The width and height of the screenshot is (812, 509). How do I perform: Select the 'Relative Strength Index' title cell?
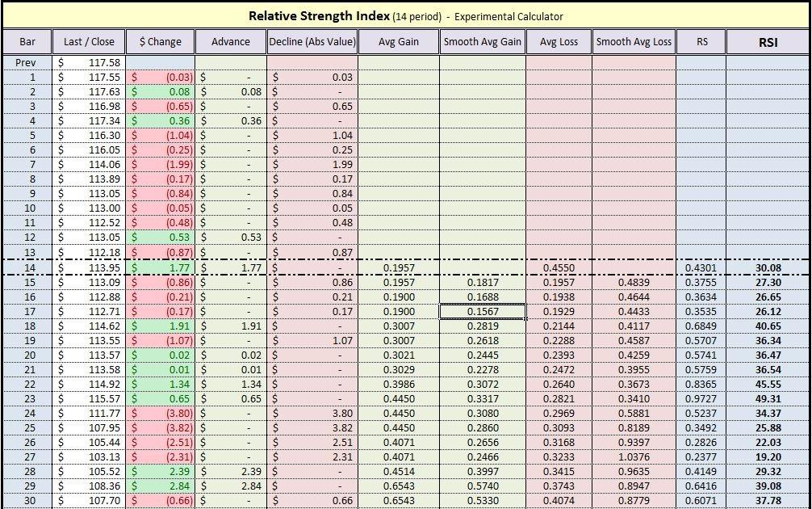[405, 15]
